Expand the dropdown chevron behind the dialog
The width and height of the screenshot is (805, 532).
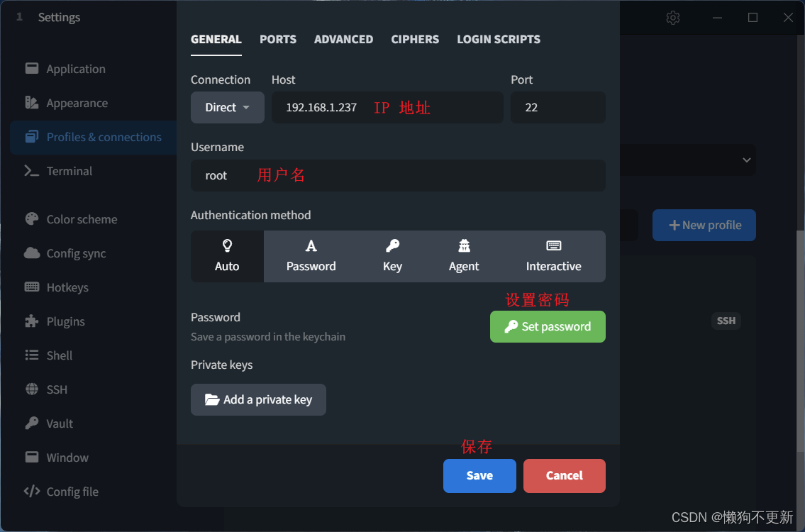click(746, 160)
